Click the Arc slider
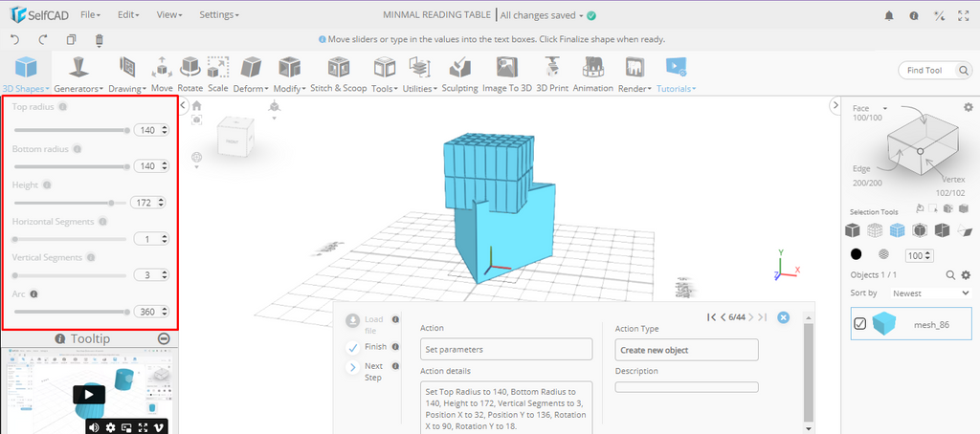The height and width of the screenshot is (434, 980). 72,312
